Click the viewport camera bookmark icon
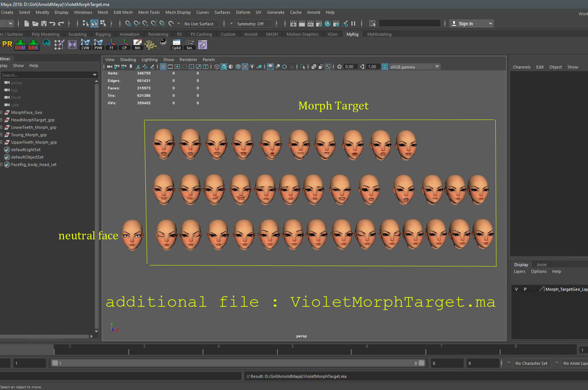588x390 pixels. click(130, 67)
